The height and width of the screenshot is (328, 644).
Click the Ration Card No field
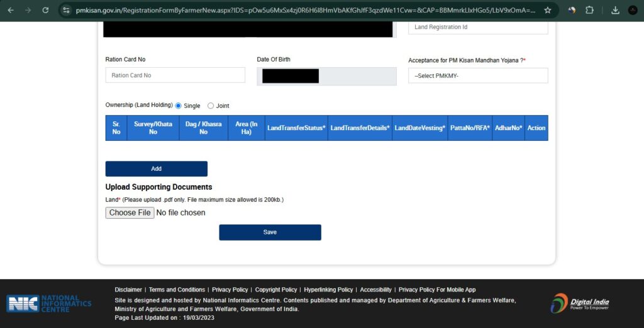point(175,75)
